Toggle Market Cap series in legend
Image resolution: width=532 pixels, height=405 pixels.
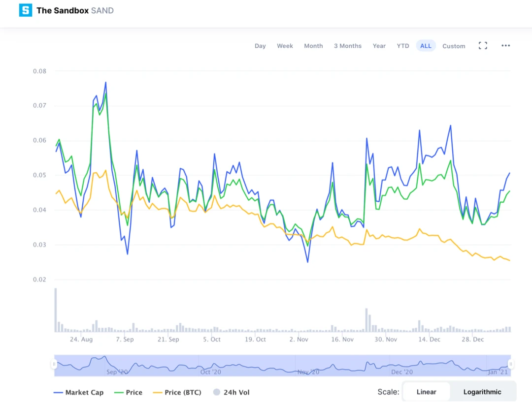pos(78,392)
